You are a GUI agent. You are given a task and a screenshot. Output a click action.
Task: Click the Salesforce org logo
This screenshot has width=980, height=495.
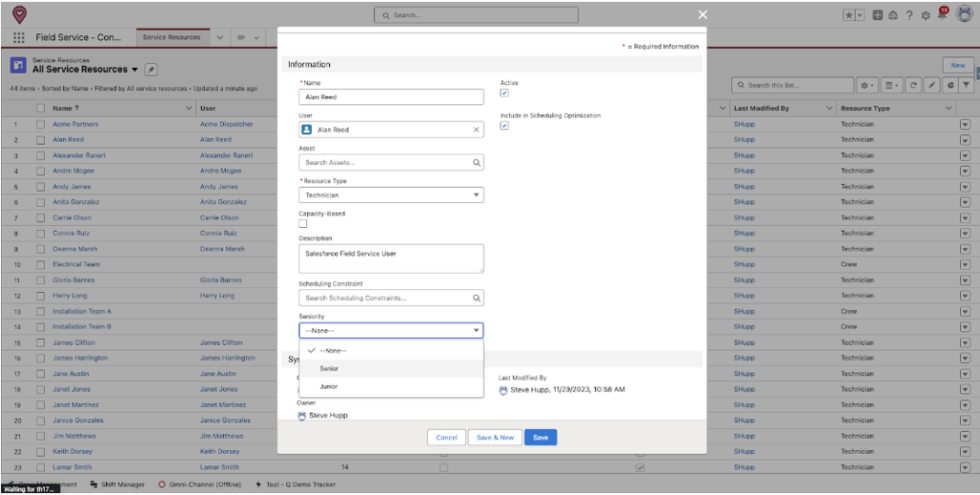20,14
